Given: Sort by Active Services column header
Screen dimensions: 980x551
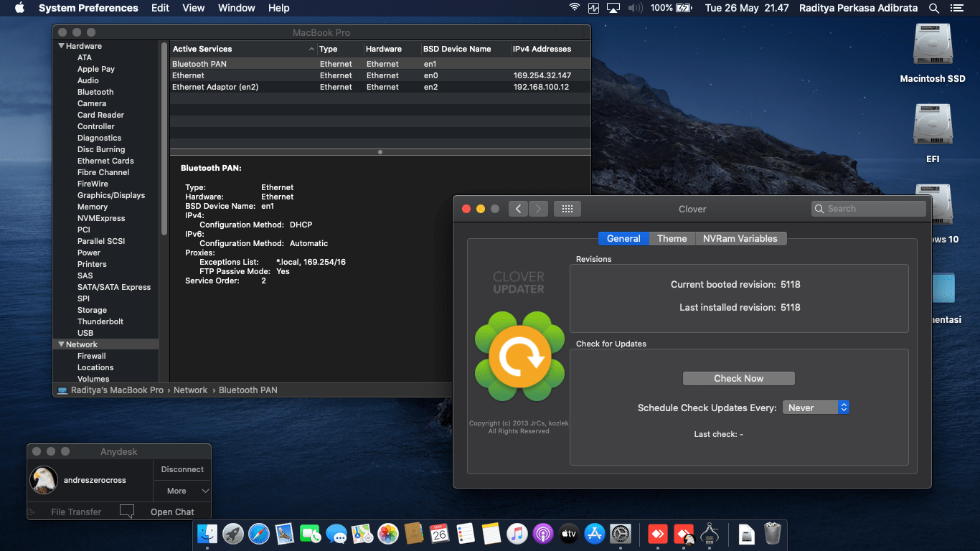Looking at the screenshot, I should [243, 49].
